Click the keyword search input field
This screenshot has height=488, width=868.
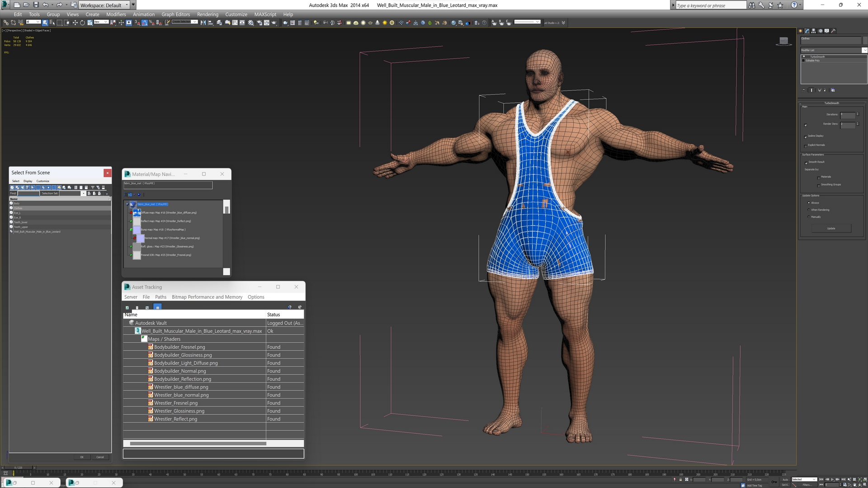[x=711, y=5]
